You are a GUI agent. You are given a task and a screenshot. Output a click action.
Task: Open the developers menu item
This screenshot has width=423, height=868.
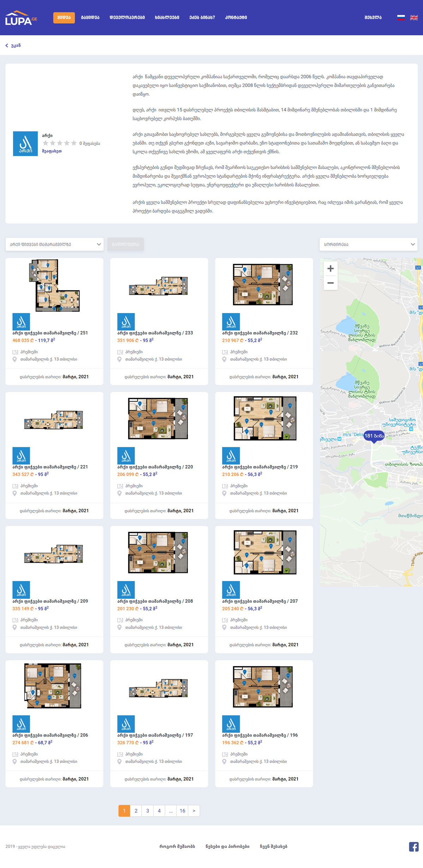click(x=127, y=18)
